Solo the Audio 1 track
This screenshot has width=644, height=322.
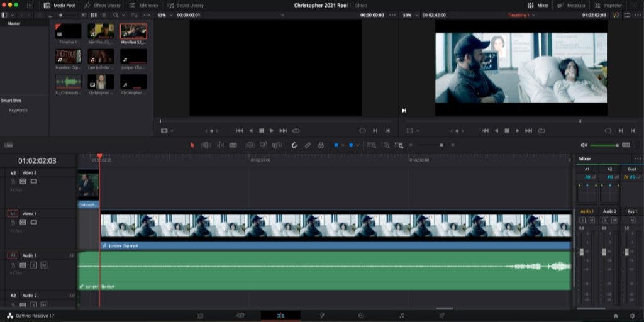[x=33, y=265]
